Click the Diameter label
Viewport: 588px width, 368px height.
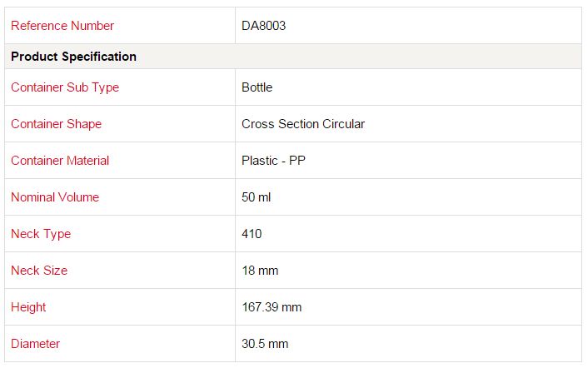coord(35,344)
